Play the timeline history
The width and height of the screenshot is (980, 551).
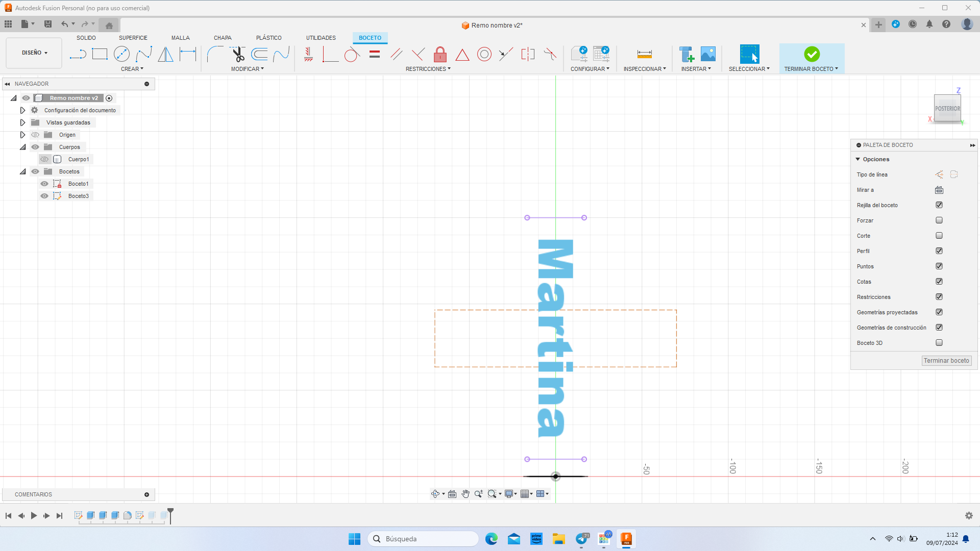34,516
